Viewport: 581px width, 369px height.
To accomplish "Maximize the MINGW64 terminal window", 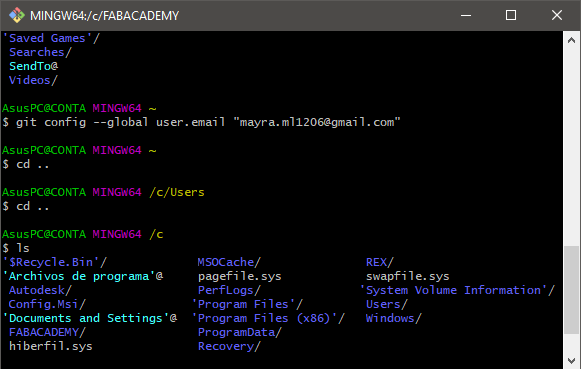I will 511,15.
